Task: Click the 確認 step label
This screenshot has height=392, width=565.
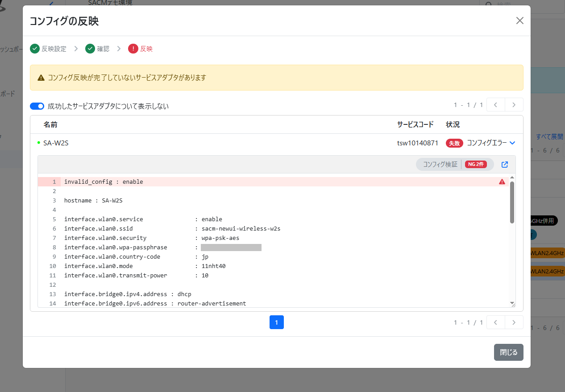Action: point(103,49)
